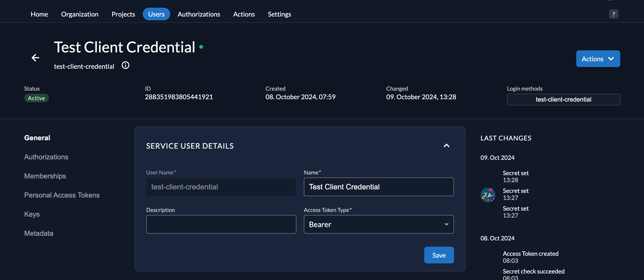The image size is (644, 280).
Task: Go to the Users tab
Action: point(156,14)
